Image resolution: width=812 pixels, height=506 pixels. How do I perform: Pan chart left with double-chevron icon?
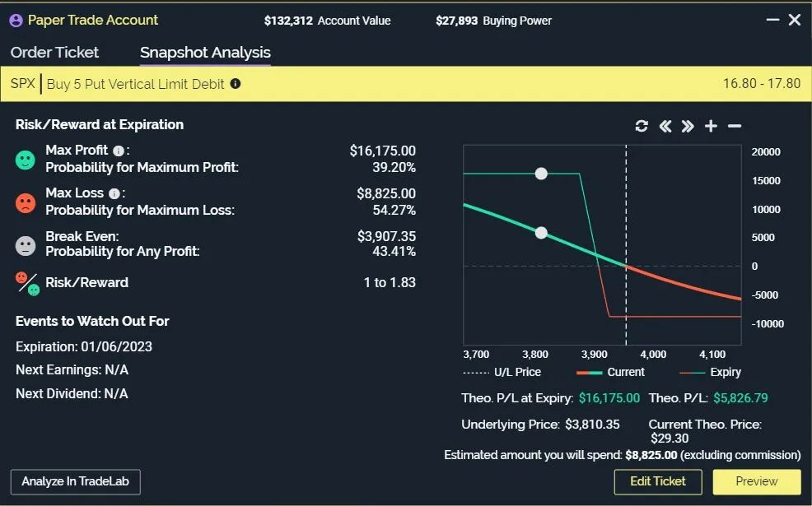pos(665,126)
